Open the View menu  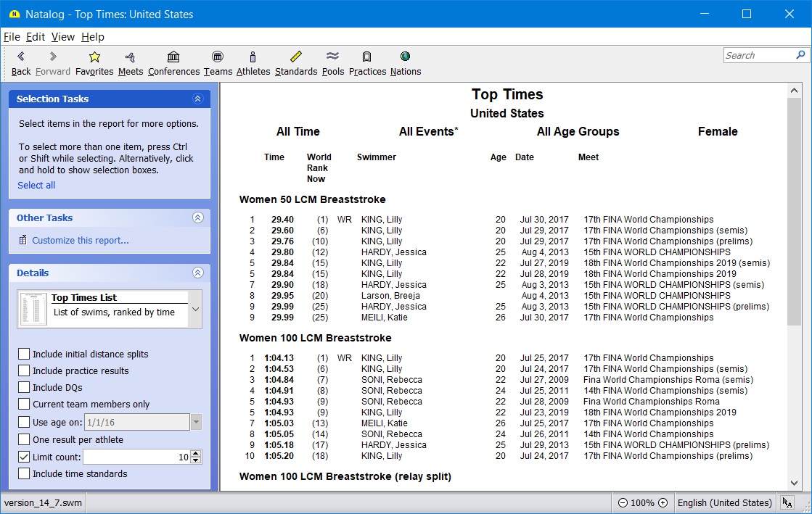[62, 37]
